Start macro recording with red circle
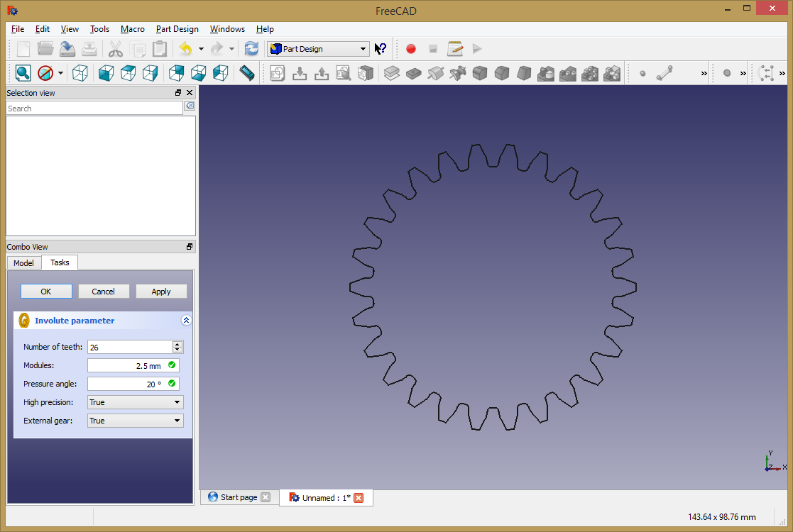The width and height of the screenshot is (793, 532). click(x=410, y=49)
